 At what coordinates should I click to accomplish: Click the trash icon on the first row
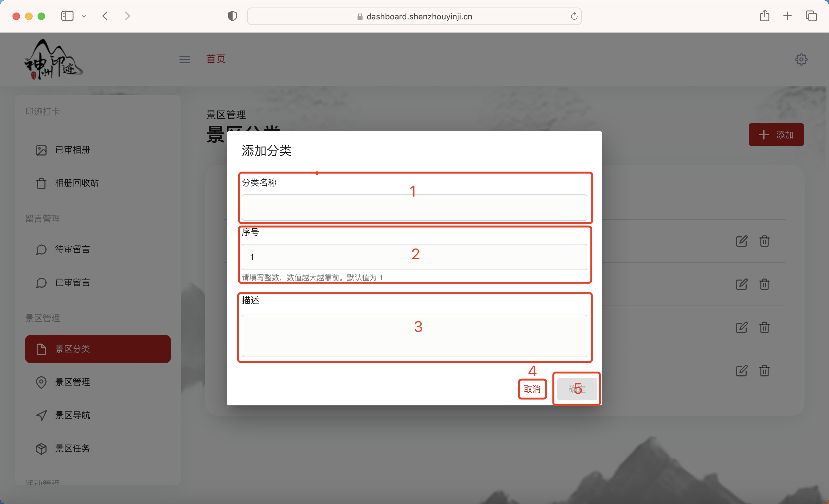764,241
